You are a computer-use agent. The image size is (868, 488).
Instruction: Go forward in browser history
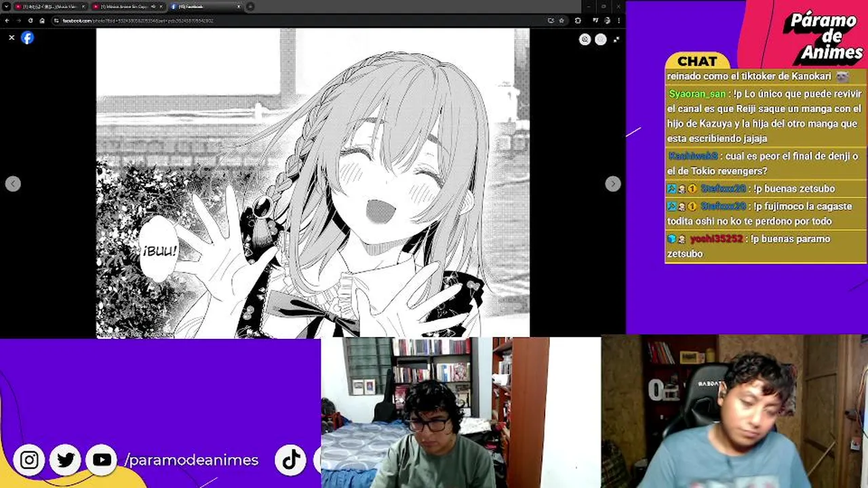point(19,20)
